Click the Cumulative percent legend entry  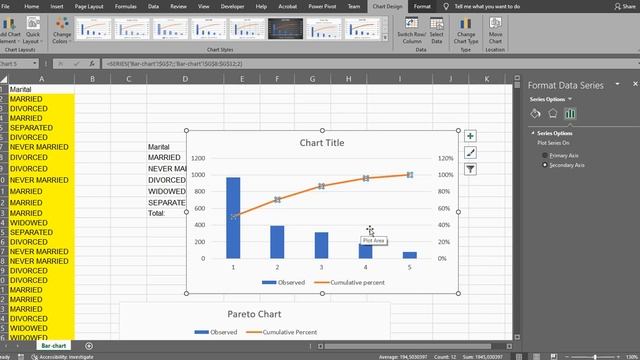click(x=349, y=282)
